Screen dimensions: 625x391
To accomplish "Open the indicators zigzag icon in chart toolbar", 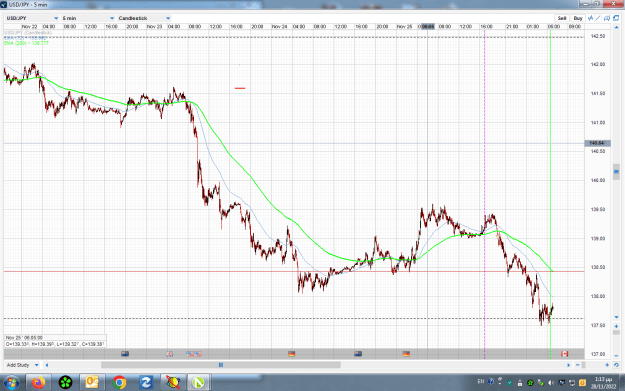I will click(590, 18).
